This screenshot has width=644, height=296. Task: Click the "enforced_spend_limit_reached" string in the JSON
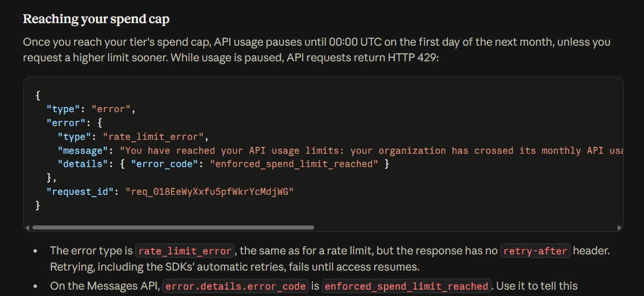pos(293,164)
